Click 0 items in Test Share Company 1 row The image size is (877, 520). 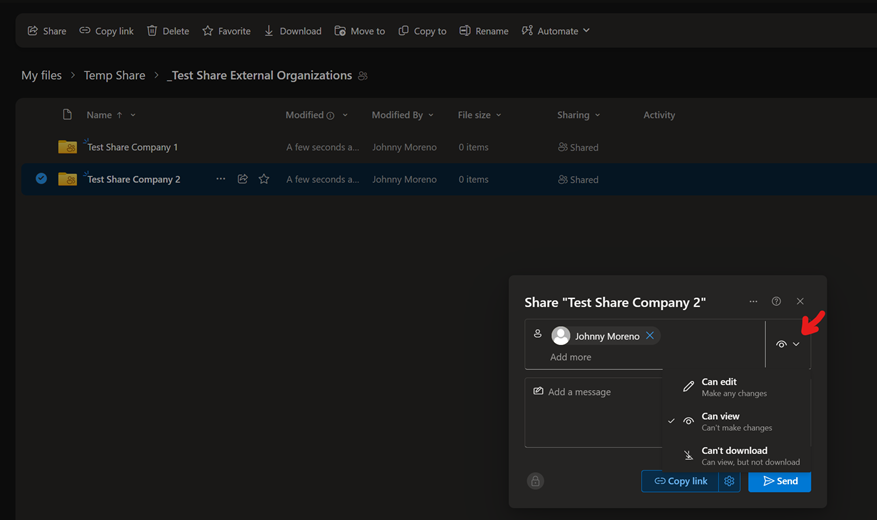coord(473,147)
